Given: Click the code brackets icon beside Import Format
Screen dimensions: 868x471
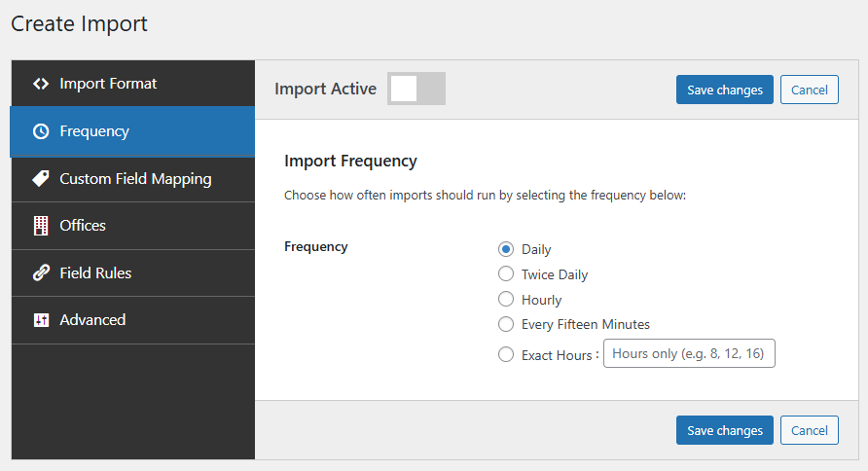Looking at the screenshot, I should tap(40, 84).
